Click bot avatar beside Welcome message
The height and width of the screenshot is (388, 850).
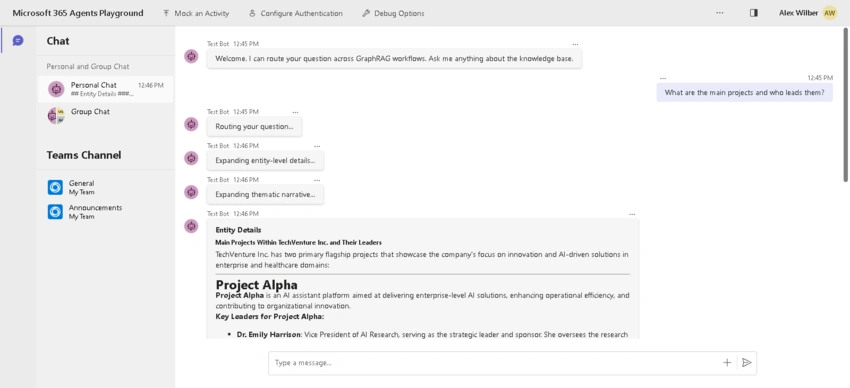point(191,56)
